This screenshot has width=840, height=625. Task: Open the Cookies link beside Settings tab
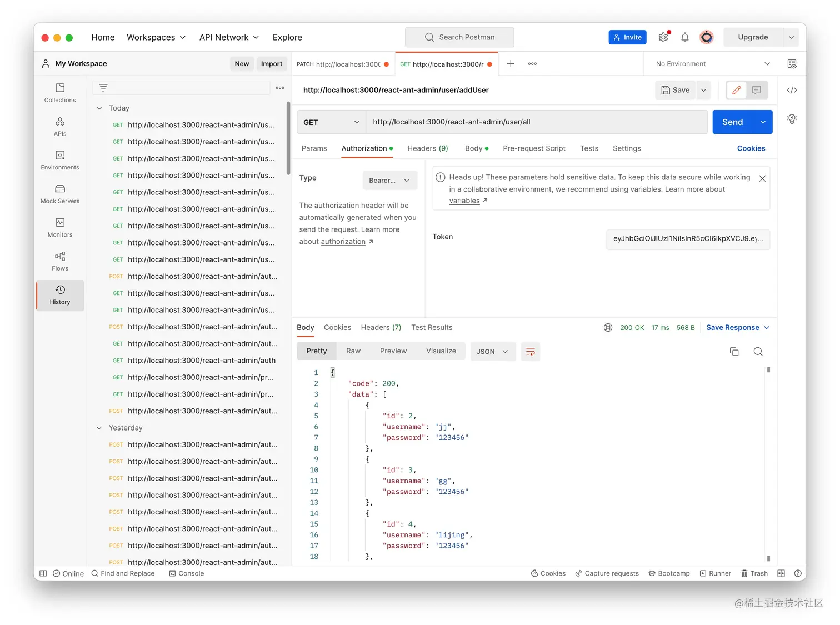pyautogui.click(x=751, y=148)
